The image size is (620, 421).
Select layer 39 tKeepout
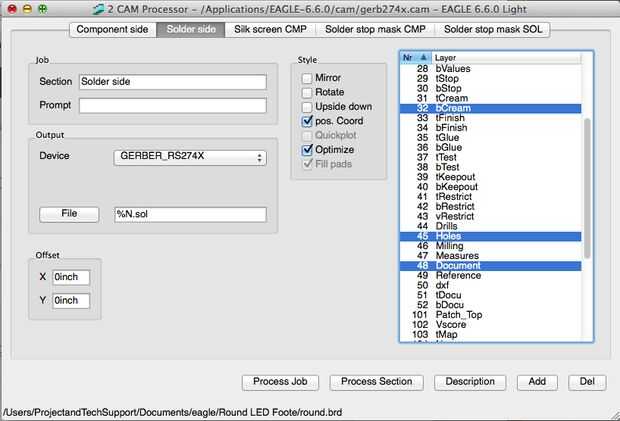pyautogui.click(x=491, y=177)
